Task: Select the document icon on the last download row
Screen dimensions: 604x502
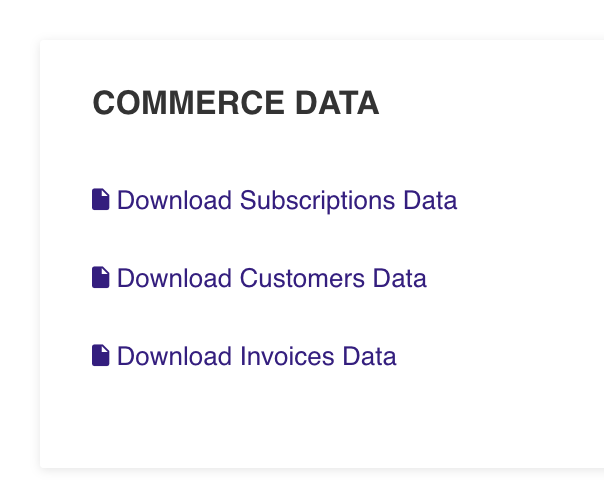Action: tap(101, 355)
